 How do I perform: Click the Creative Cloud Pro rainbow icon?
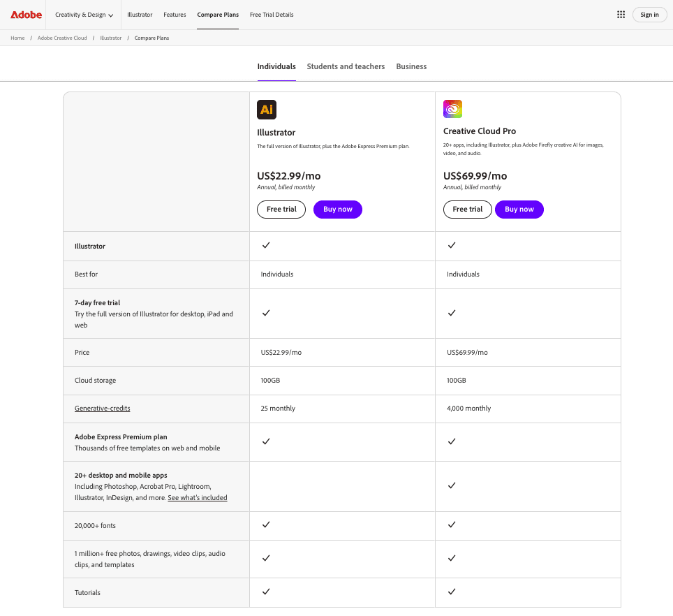[452, 109]
